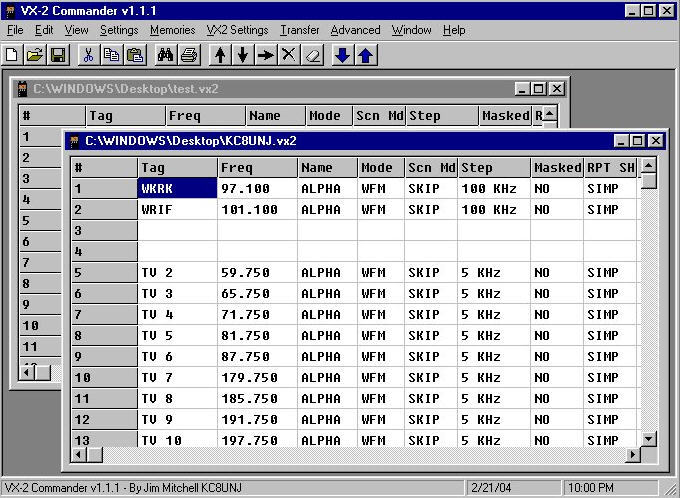Click the Paste clipboard toolbar icon
This screenshot has height=498, width=680.
tap(134, 55)
